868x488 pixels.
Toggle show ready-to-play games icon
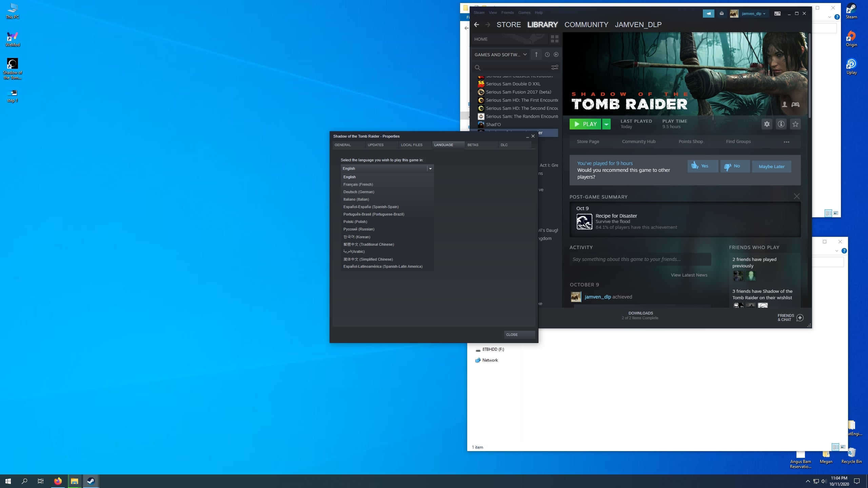coord(556,55)
